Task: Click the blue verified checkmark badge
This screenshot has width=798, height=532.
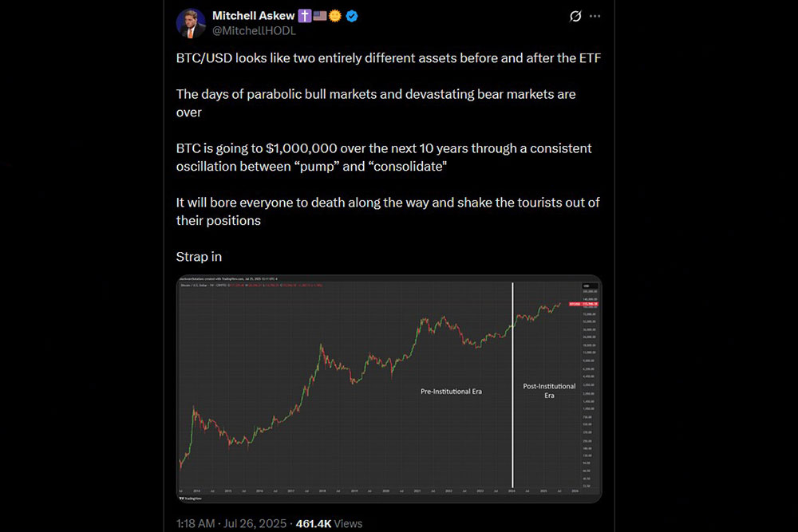Action: 352,16
